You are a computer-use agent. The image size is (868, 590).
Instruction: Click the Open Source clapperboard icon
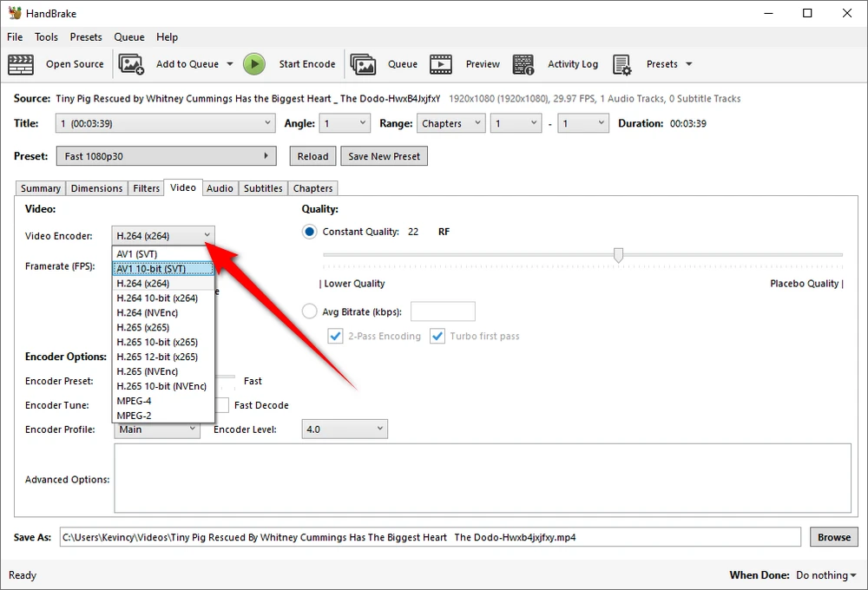21,64
